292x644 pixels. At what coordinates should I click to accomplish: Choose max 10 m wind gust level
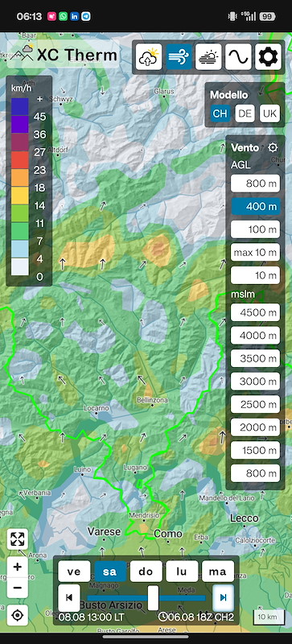tap(255, 252)
